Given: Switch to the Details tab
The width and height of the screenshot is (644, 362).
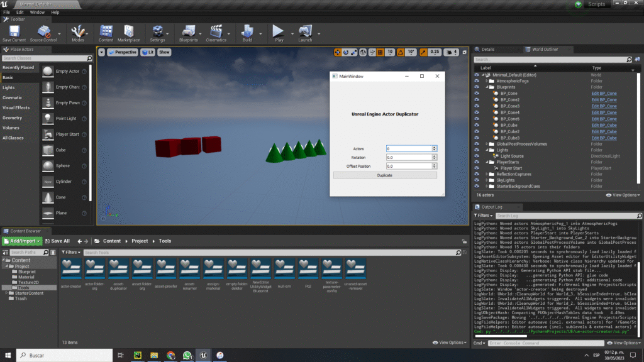Looking at the screenshot, I should 488,49.
